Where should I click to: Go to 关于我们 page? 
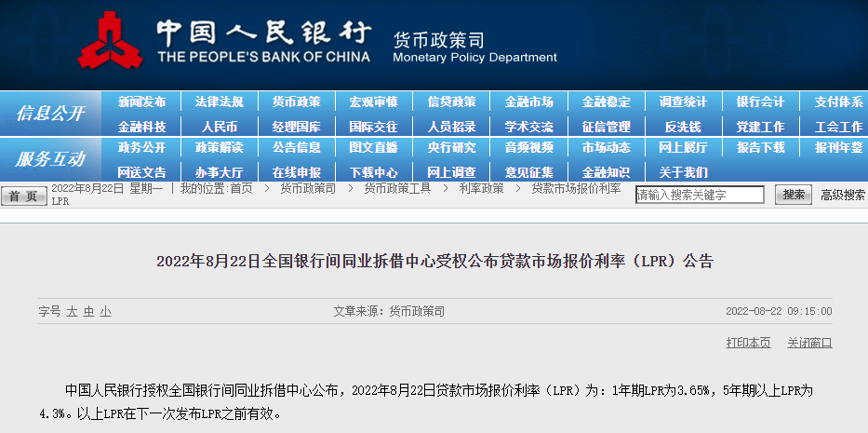683,172
